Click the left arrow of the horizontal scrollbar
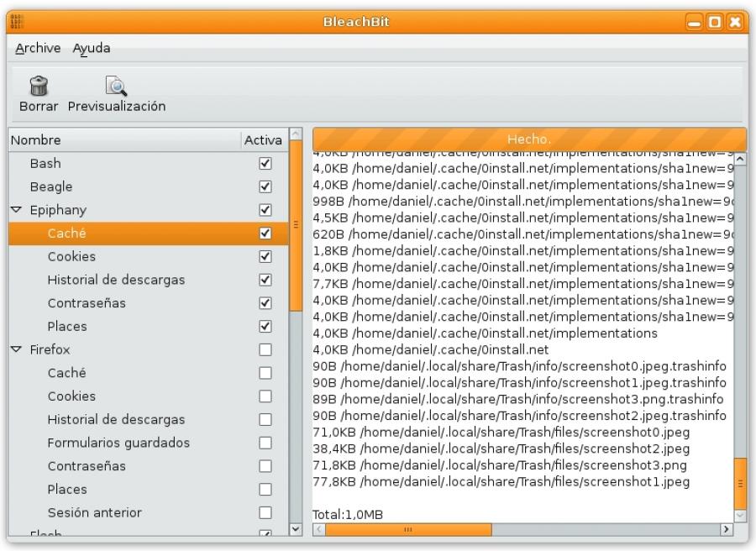This screenshot has height=551, width=756. [x=318, y=529]
